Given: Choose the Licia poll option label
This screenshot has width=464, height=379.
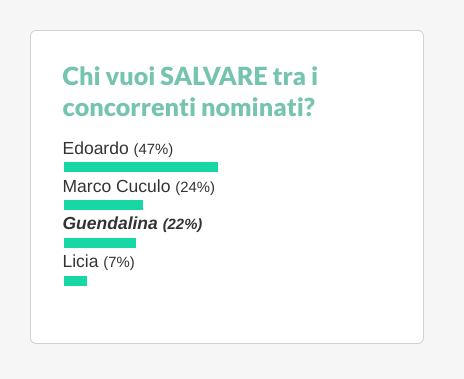Looking at the screenshot, I should pos(81,262).
